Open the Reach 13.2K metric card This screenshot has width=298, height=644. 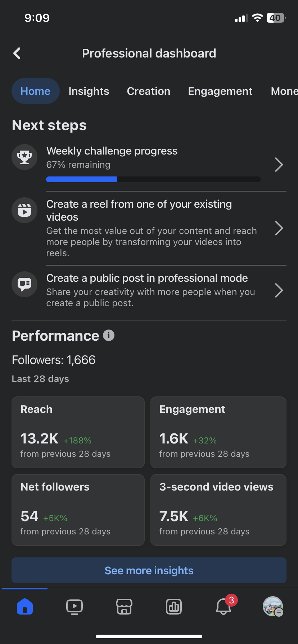78,432
